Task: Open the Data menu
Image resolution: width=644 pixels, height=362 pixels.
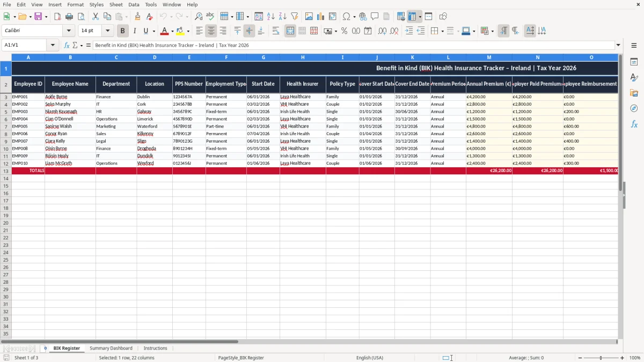Action: [x=134, y=4]
